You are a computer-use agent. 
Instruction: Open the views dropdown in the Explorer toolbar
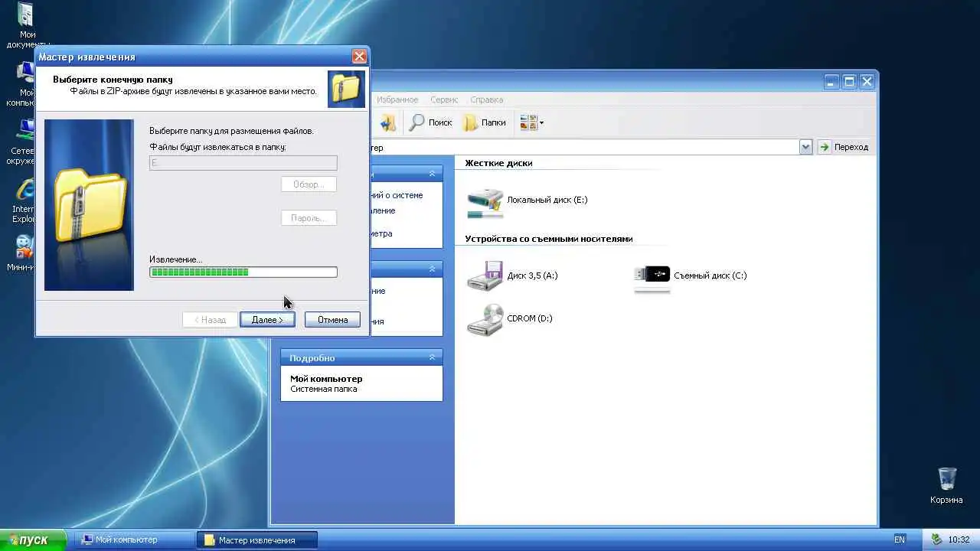click(531, 122)
